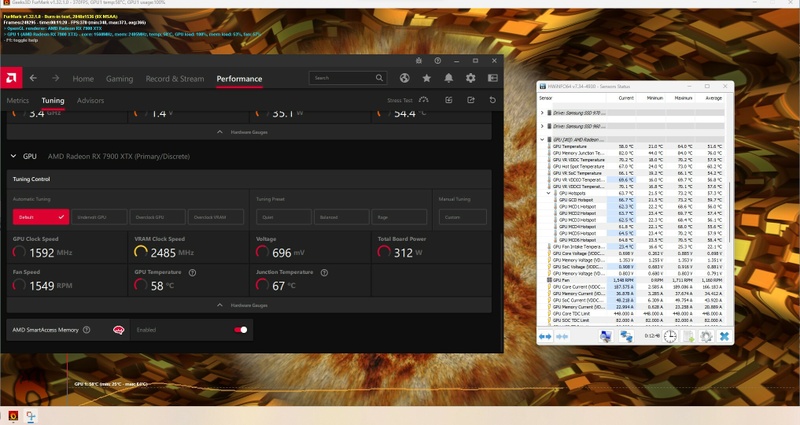Open the Home tab
Image resolution: width=800 pixels, height=425 pixels.
tap(83, 79)
